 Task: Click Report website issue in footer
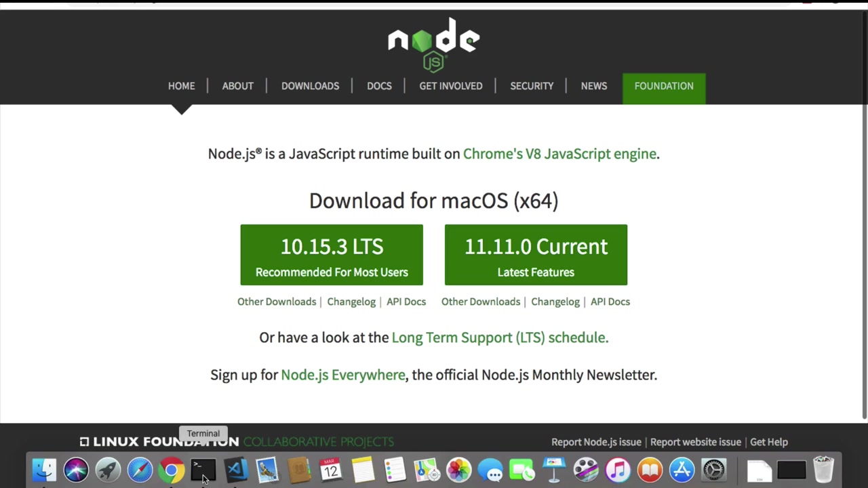pos(696,442)
